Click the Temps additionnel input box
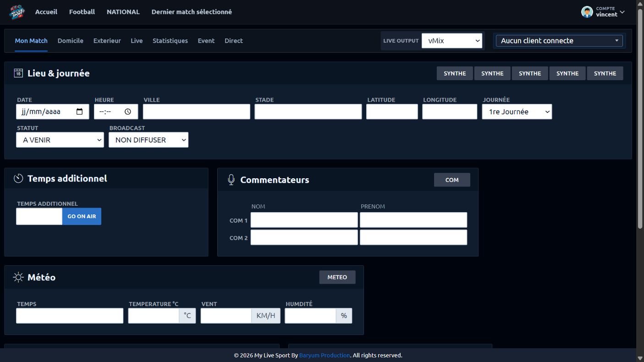Image resolution: width=644 pixels, height=362 pixels. pos(39,216)
